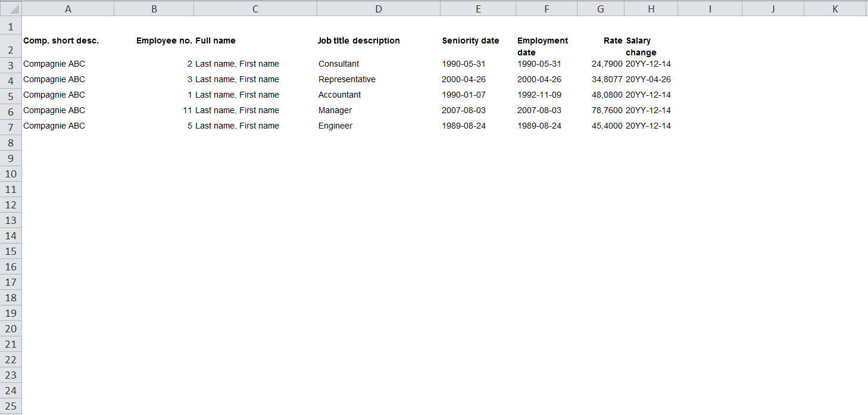Viewport: 868px width, 415px height.
Task: Select column A header
Action: 68,8
